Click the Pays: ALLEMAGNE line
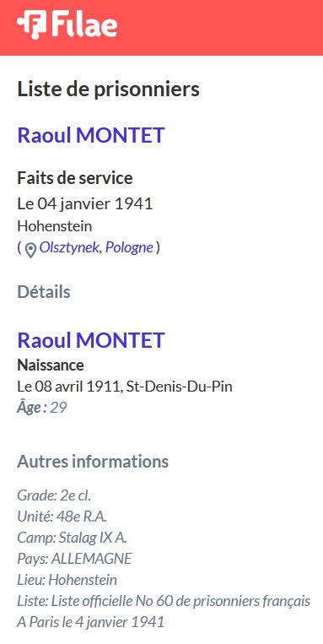 74,559
